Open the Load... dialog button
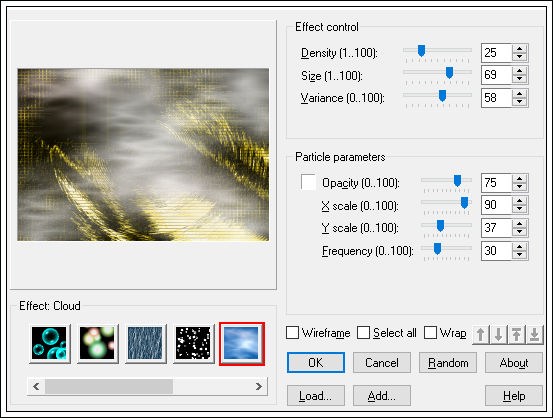This screenshot has width=553, height=418. pyautogui.click(x=316, y=396)
